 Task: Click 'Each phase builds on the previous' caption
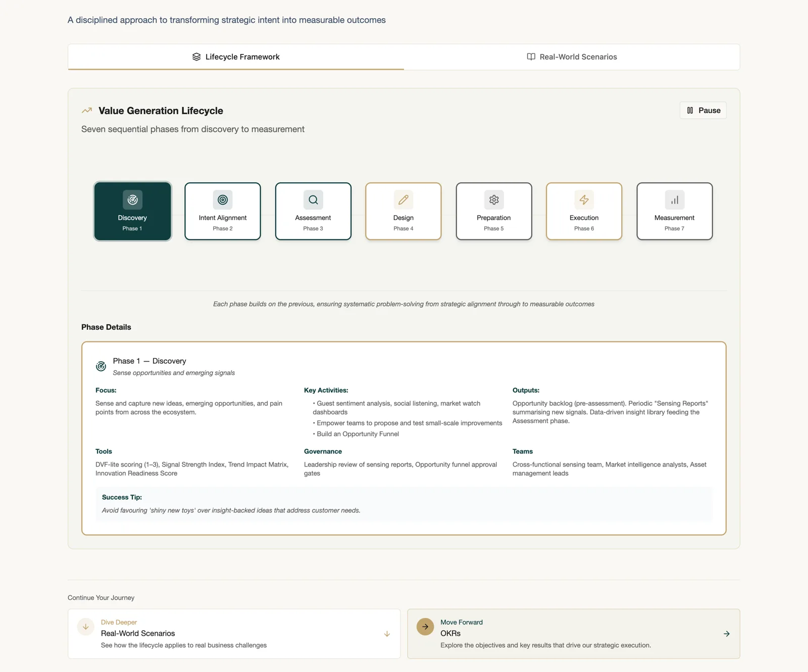pyautogui.click(x=403, y=304)
